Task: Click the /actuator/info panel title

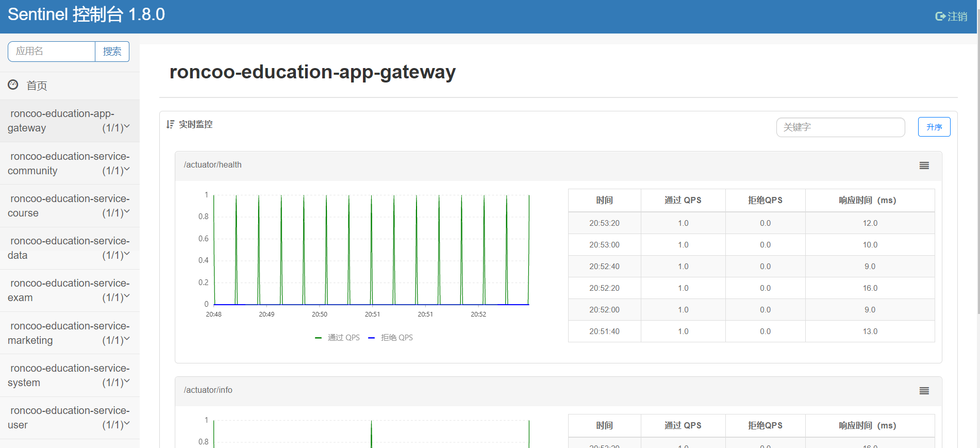Action: click(208, 390)
